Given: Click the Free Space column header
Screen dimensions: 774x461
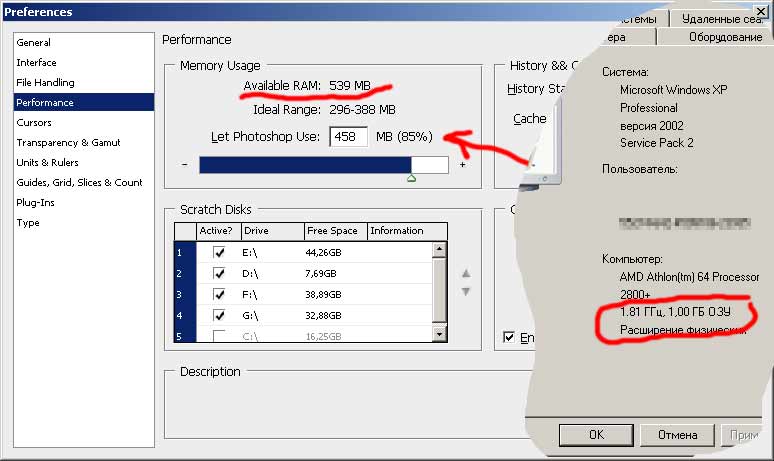Looking at the screenshot, I should click(x=336, y=231).
